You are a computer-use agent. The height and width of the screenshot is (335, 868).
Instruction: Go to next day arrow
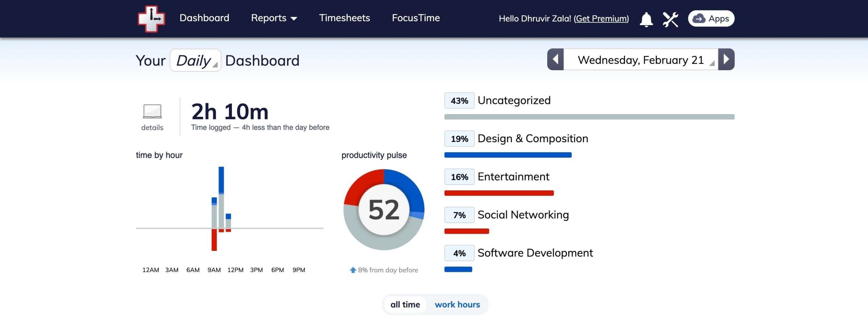coord(726,59)
